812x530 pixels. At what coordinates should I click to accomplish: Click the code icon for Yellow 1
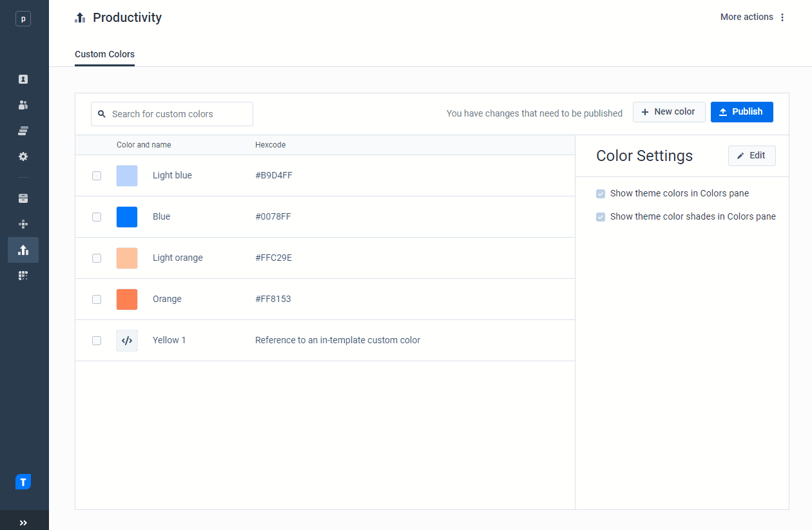coord(127,341)
